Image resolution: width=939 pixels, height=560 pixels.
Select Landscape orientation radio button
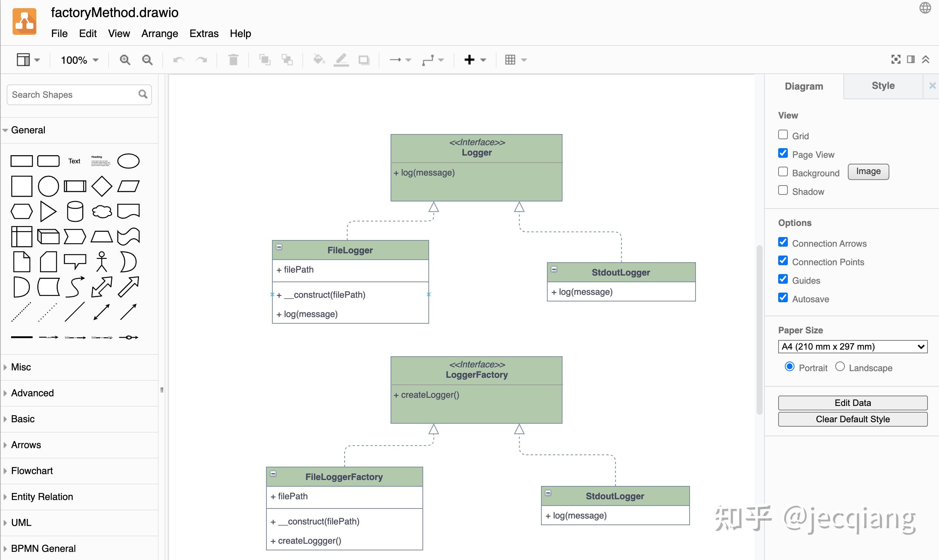(x=840, y=367)
